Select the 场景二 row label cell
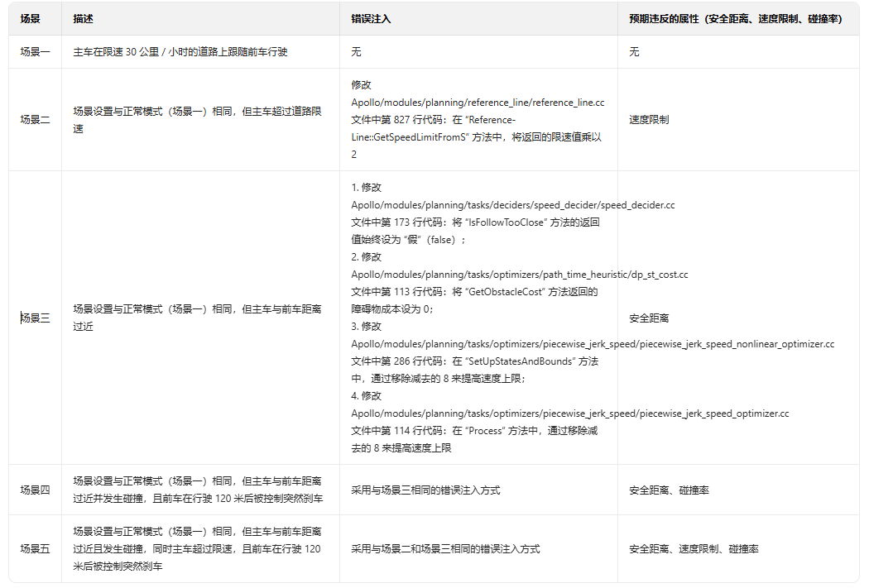The width and height of the screenshot is (869, 588). click(35, 120)
